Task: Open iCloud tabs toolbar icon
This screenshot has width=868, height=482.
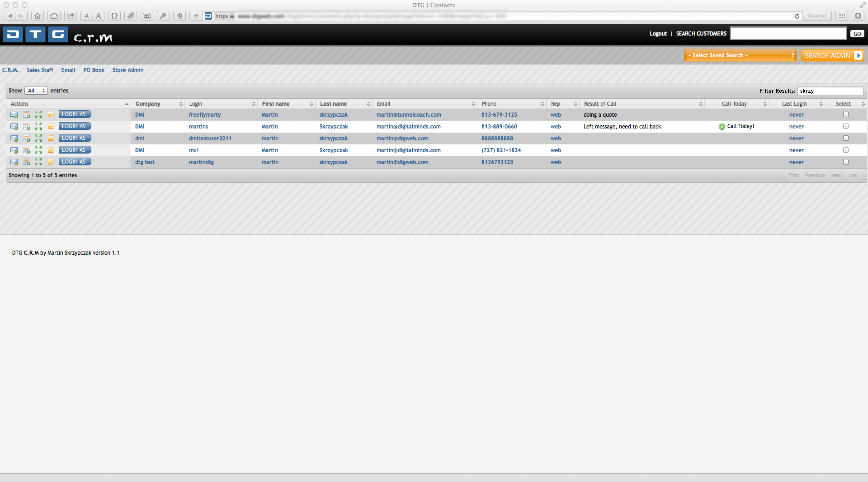Action: (x=54, y=16)
